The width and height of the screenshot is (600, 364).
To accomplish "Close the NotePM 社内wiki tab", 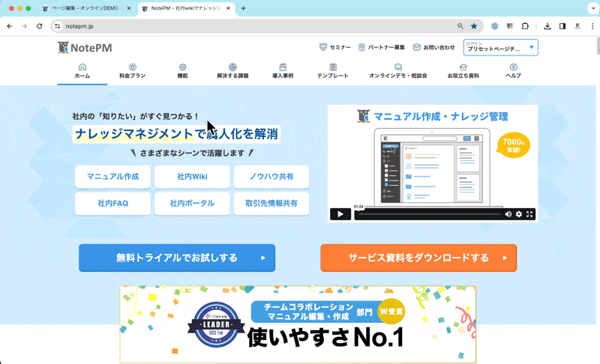I will click(229, 8).
